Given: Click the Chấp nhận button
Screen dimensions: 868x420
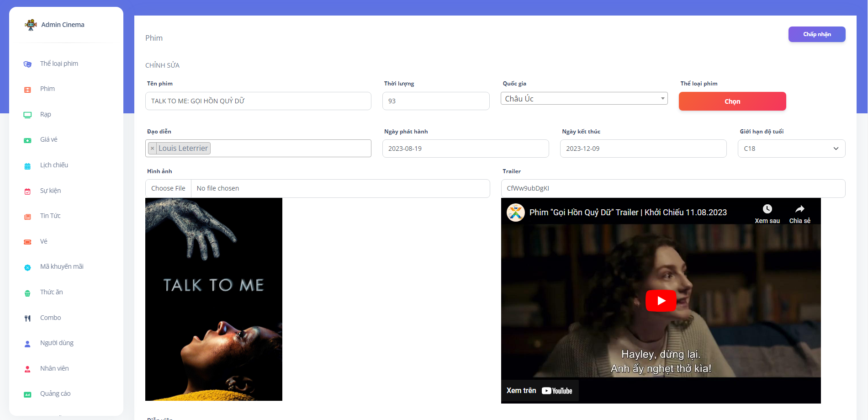Looking at the screenshot, I should pyautogui.click(x=817, y=34).
